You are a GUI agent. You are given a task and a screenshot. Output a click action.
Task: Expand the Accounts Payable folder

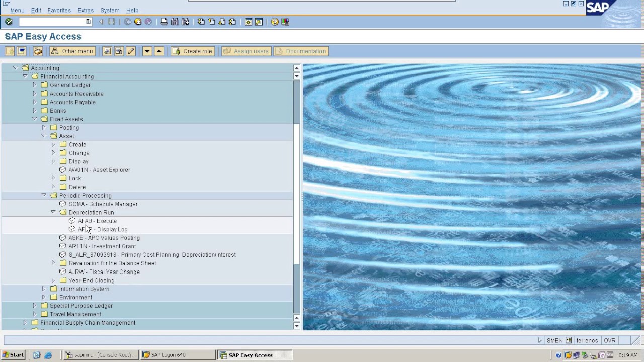[35, 102]
